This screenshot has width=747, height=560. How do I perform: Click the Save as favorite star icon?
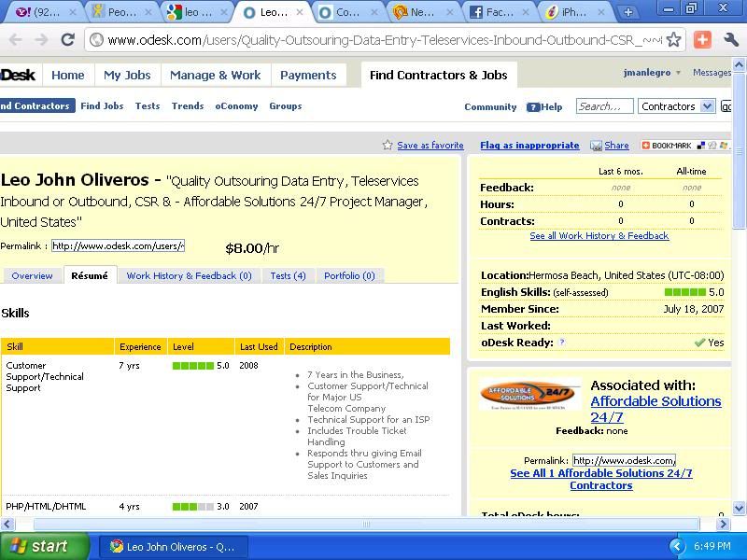(x=388, y=146)
